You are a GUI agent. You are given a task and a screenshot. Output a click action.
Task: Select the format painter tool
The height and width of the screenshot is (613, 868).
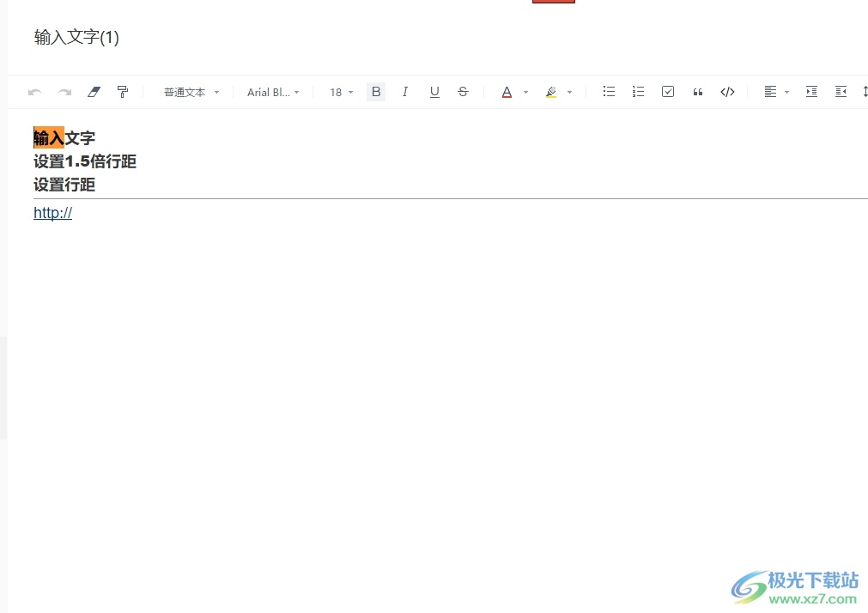click(x=123, y=92)
